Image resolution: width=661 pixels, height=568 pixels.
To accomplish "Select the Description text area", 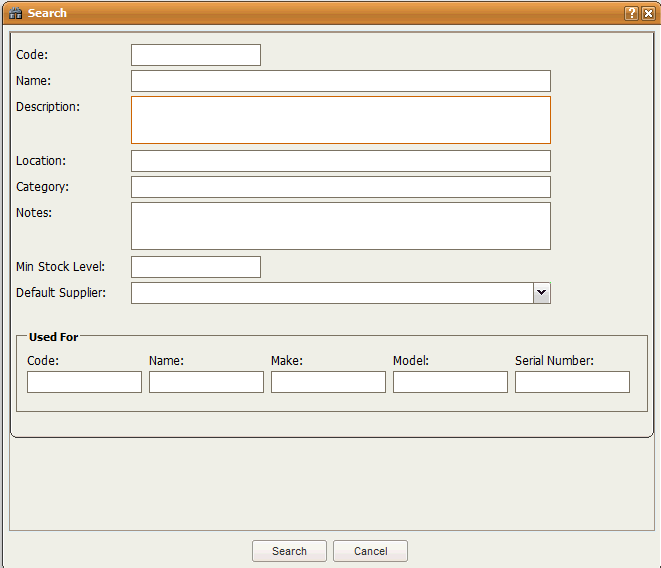I will click(x=340, y=120).
